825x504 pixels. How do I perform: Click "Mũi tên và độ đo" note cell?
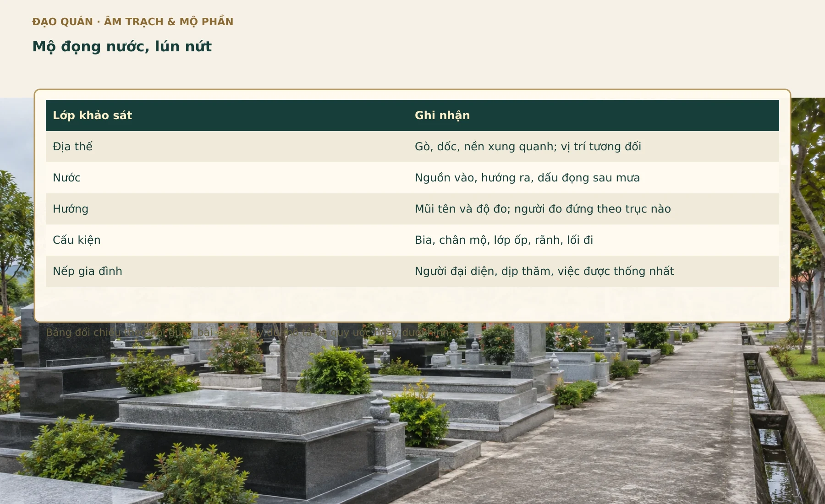(594, 209)
